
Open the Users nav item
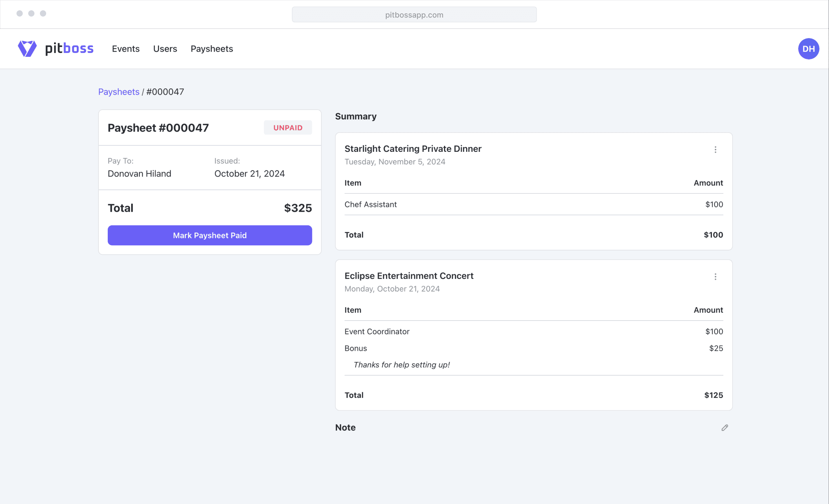pos(165,49)
